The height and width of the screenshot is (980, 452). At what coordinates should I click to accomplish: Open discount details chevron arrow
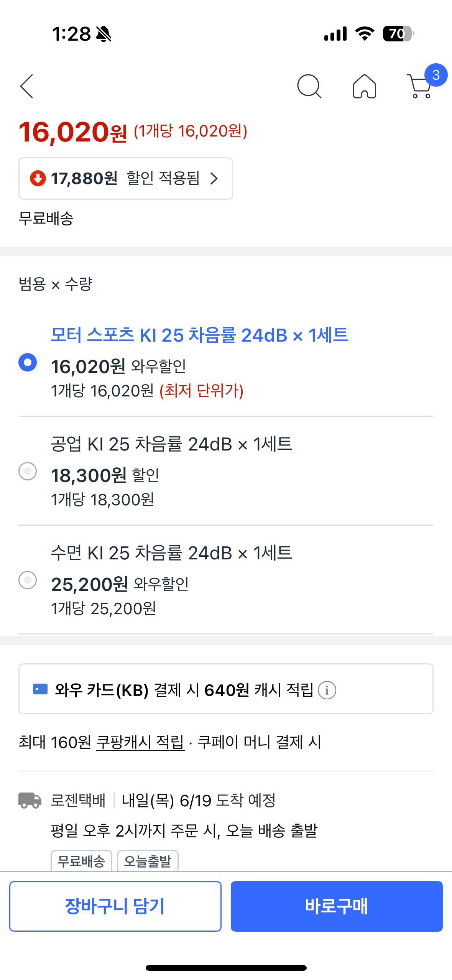click(214, 178)
